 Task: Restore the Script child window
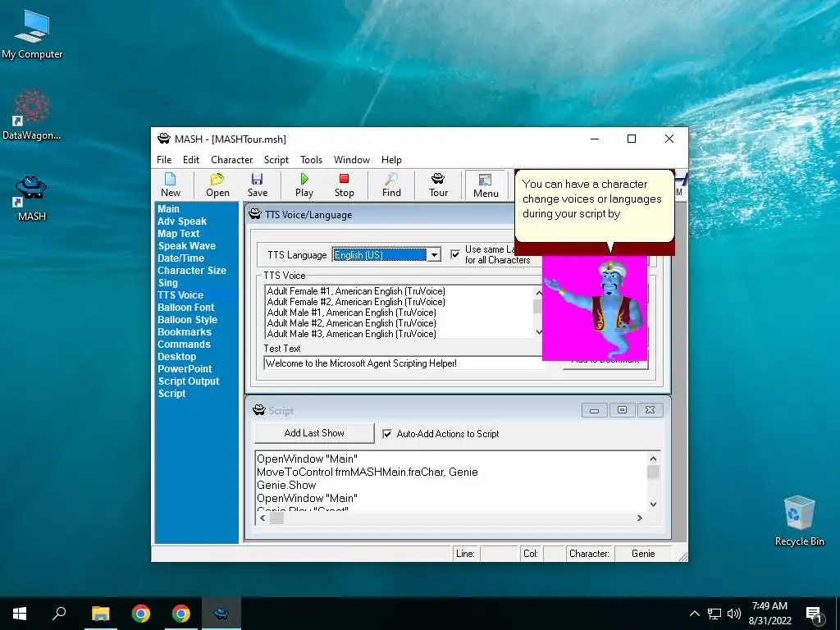coord(622,410)
